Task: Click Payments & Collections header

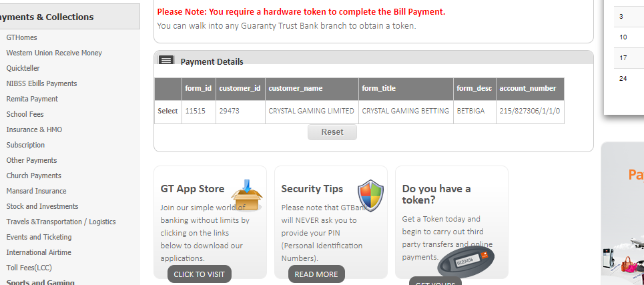Action: (70, 17)
